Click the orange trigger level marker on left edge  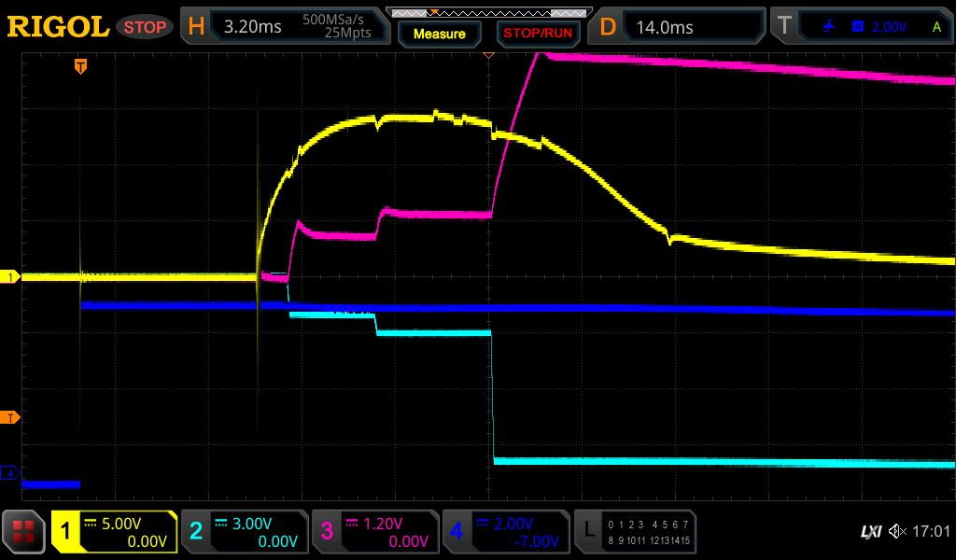pos(11,417)
